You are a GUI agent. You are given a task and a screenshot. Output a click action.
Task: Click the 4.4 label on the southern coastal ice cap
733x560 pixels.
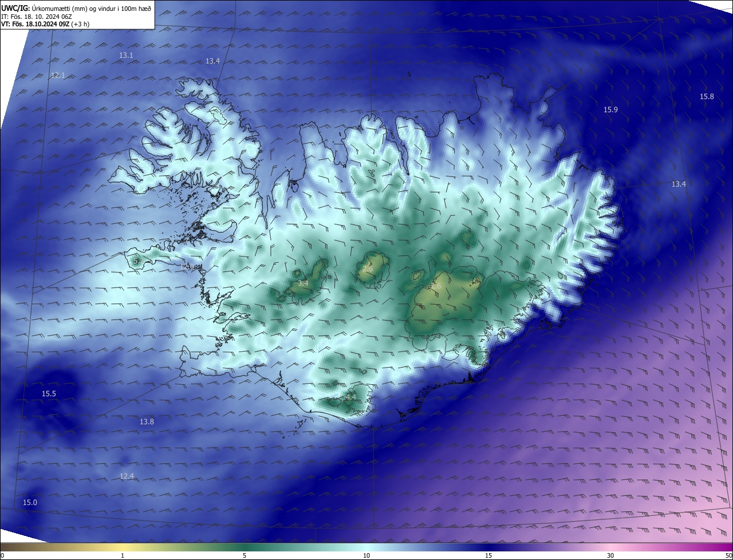(x=351, y=397)
